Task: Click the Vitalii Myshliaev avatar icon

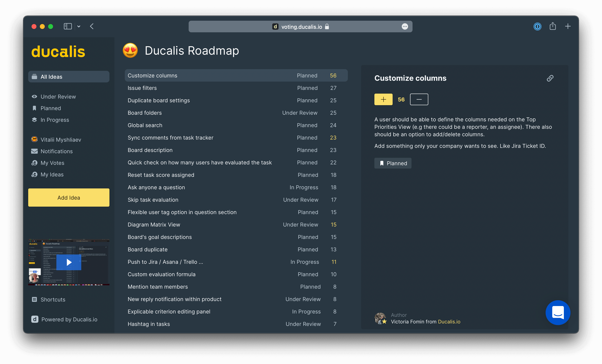Action: tap(34, 139)
